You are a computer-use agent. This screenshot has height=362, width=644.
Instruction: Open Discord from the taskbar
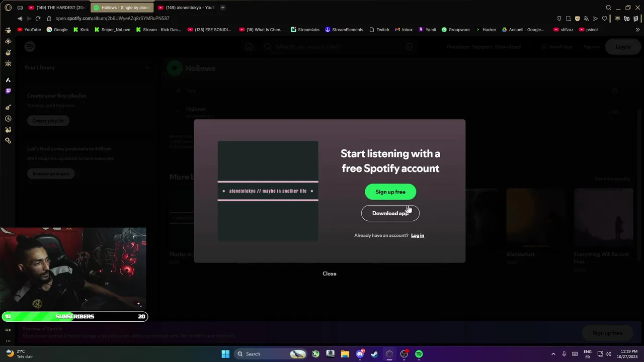tap(360, 354)
